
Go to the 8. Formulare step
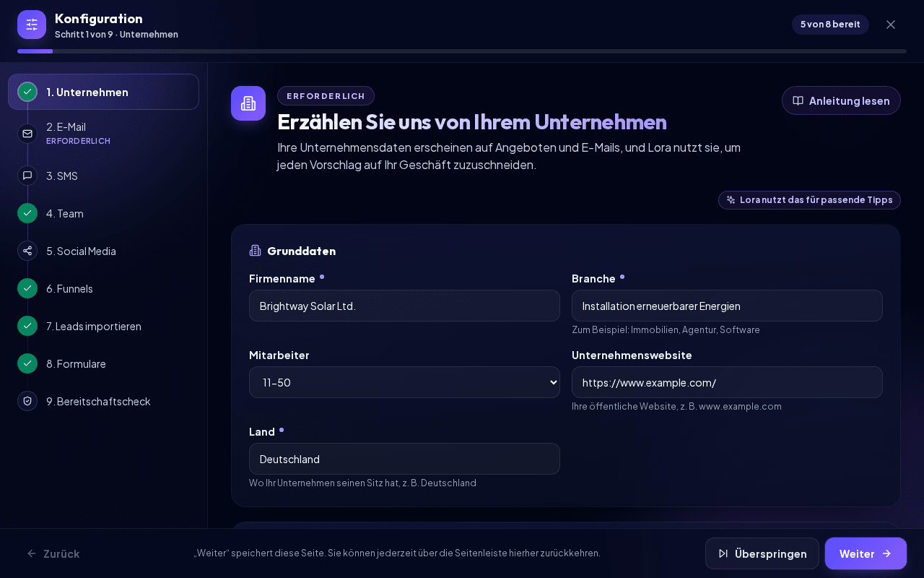click(x=103, y=363)
